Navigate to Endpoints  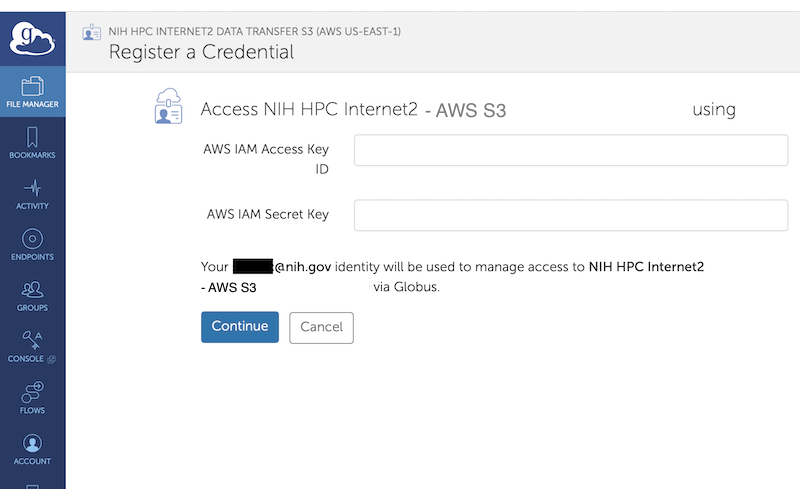(x=32, y=245)
